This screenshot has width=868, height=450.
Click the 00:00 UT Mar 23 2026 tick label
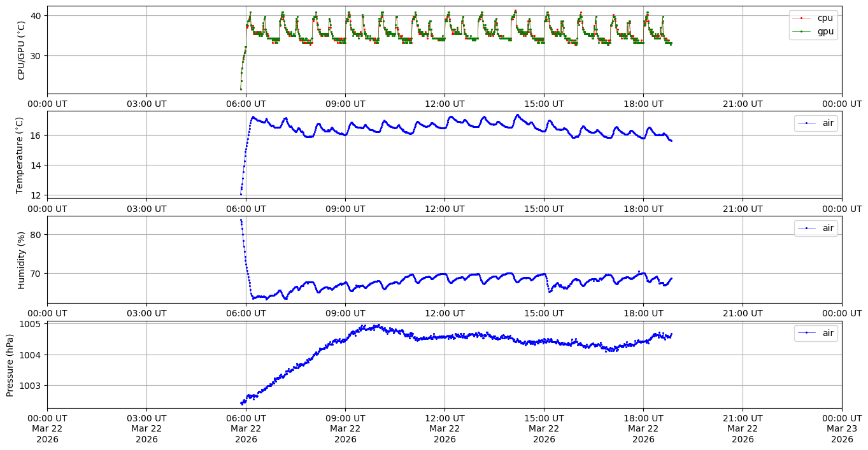tap(841, 428)
